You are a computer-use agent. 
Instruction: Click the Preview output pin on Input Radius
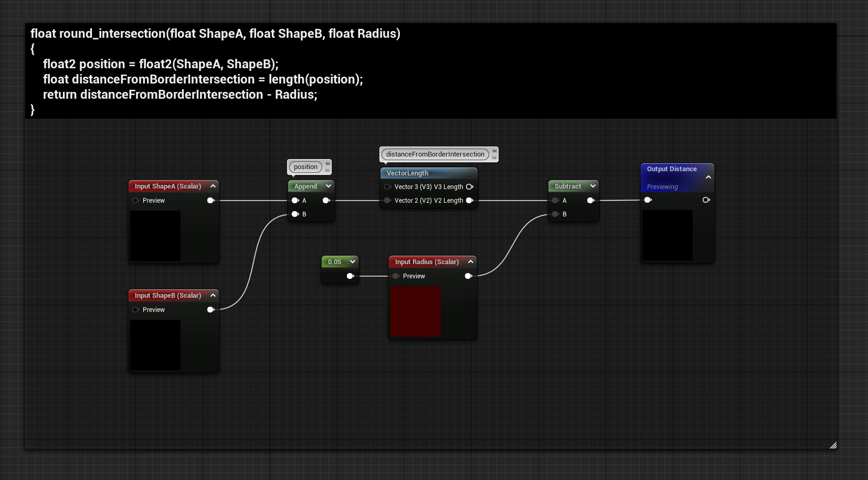[x=468, y=276]
